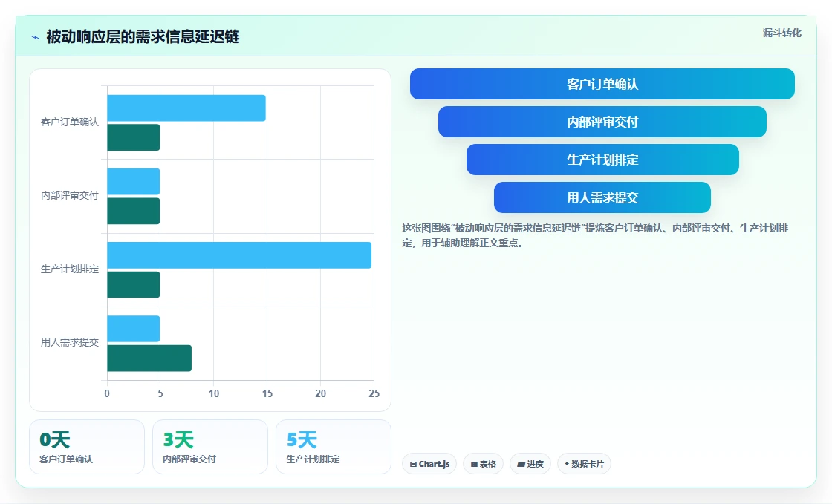The height and width of the screenshot is (504, 832).
Task: Click the 进度 tag chip
Action: click(530, 464)
